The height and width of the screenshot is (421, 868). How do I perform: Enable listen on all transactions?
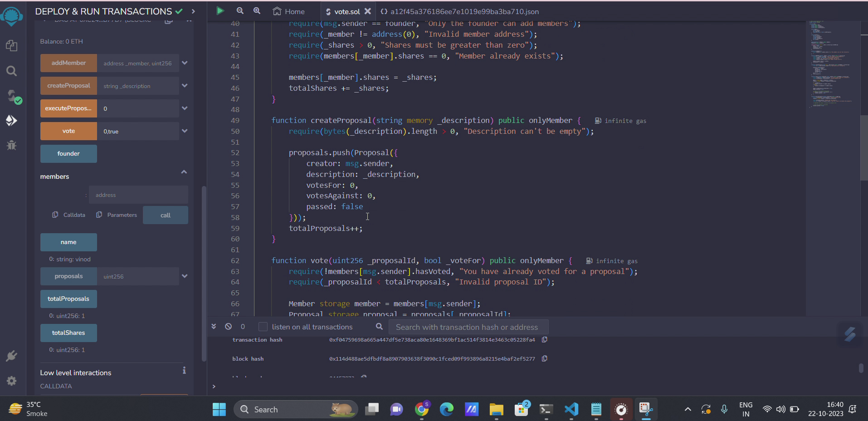click(263, 327)
